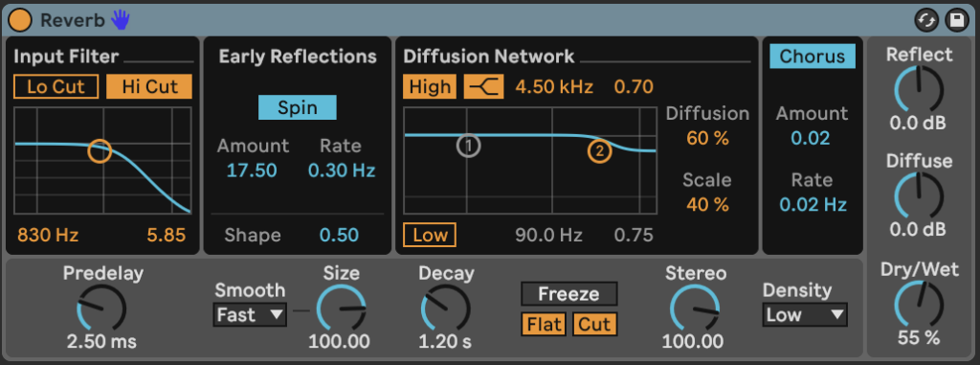The height and width of the screenshot is (365, 980).
Task: Select the Spin Amount value 17.50
Action: pos(252,171)
